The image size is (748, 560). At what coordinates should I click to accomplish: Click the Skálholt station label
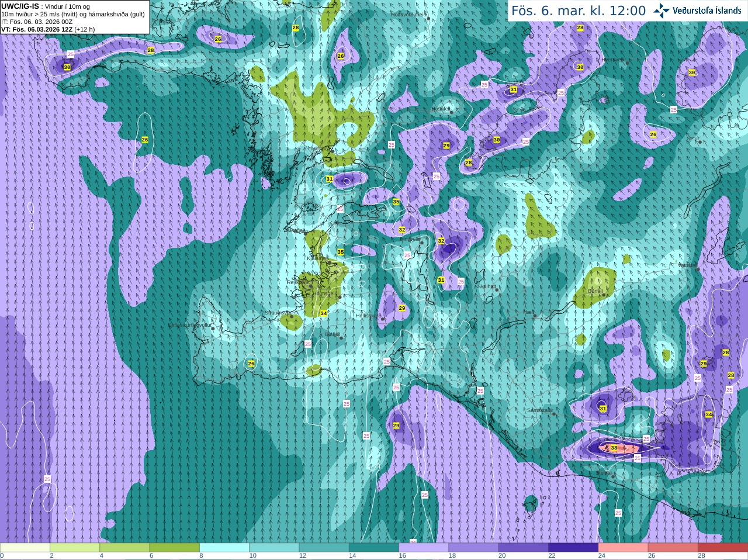tap(486, 286)
